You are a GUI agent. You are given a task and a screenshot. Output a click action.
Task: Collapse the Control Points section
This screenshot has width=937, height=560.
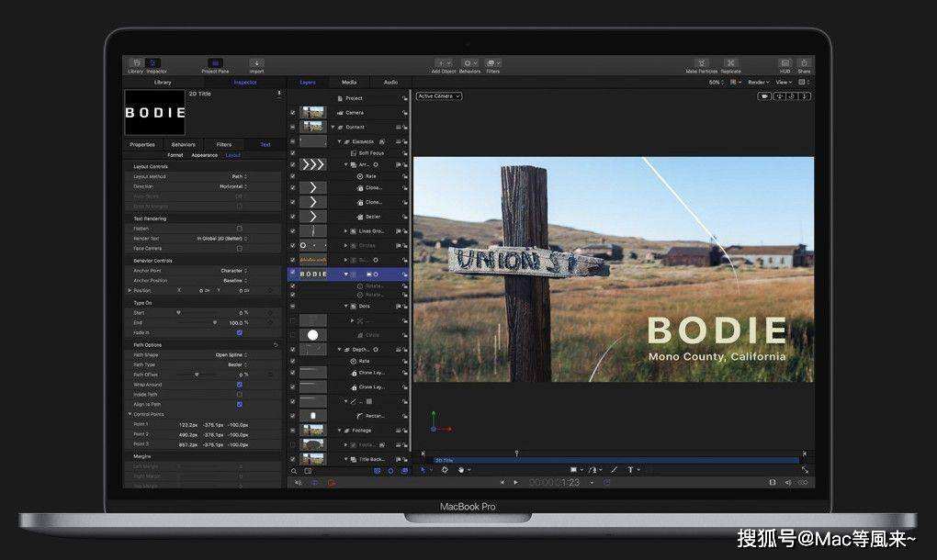pos(130,414)
